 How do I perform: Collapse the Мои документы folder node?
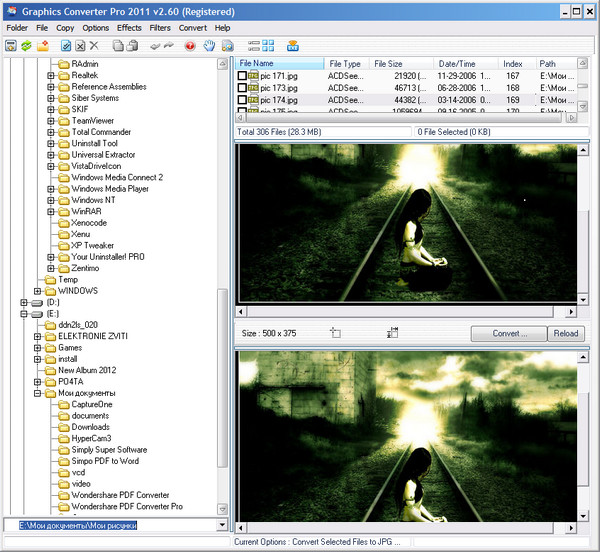tap(38, 393)
